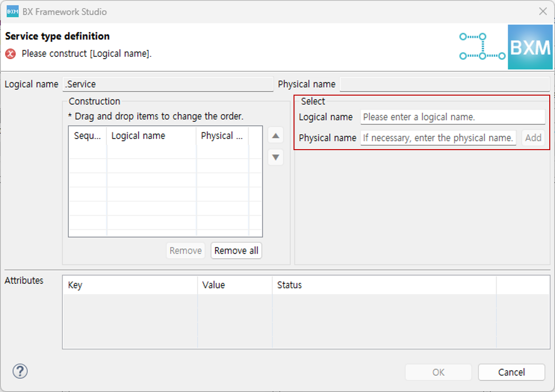Move selected item down with the down arrow

coord(275,157)
